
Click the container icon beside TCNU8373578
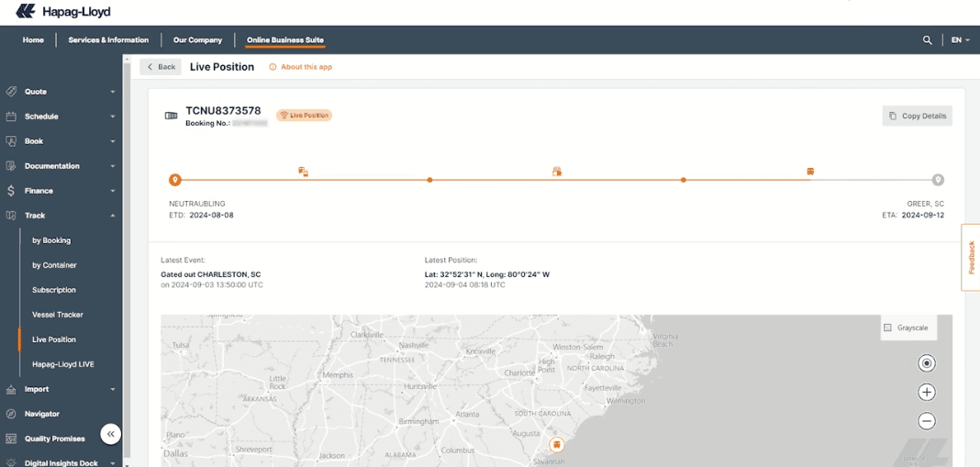tap(171, 116)
